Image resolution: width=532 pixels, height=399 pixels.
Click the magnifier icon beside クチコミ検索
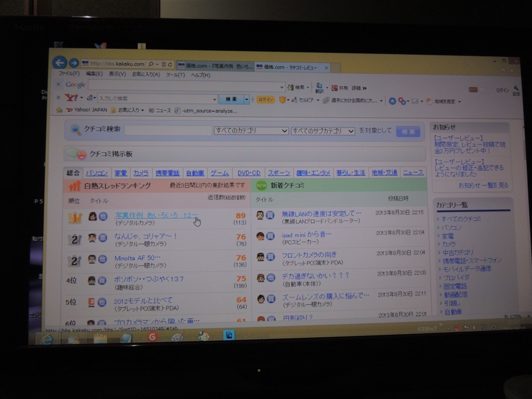click(x=75, y=129)
